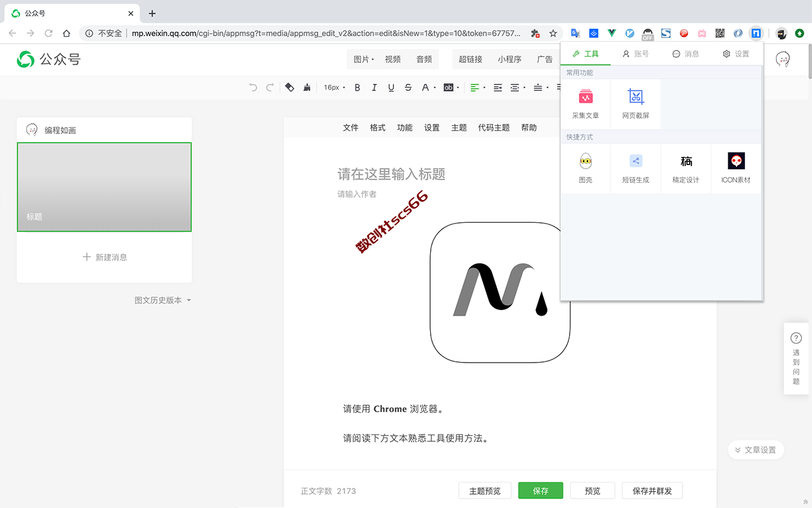812x508 pixels.
Task: Click the increase indent icon
Action: point(498,88)
